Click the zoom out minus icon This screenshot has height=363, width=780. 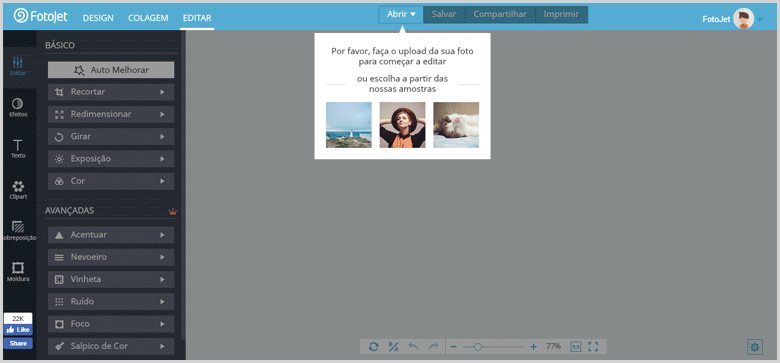point(454,347)
